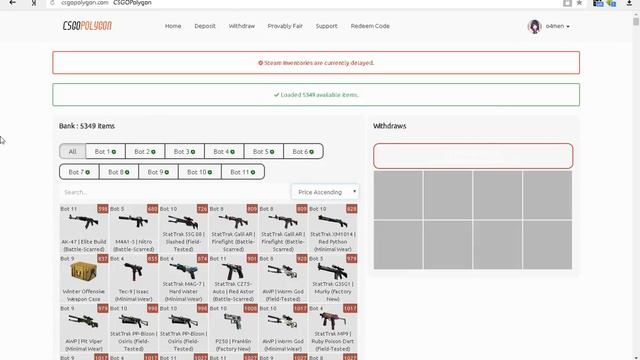Select the AWP Worm God Field-Tested item
Screen dimensions: 640x360
(283, 278)
